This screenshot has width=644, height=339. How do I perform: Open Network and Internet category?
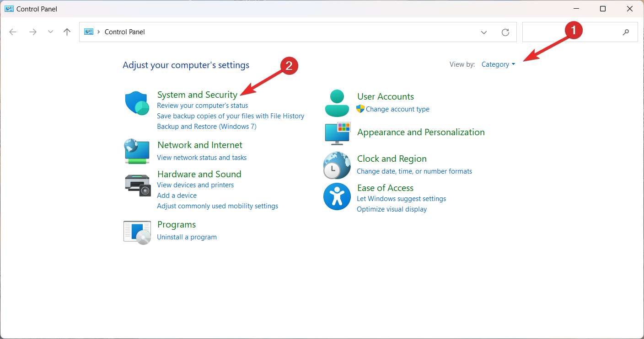(x=200, y=145)
